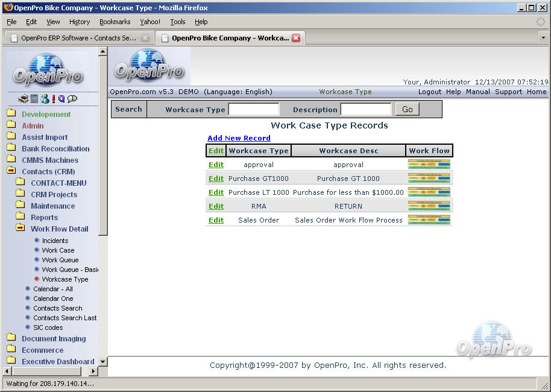Open the View menu
551x392 pixels.
pyautogui.click(x=54, y=22)
